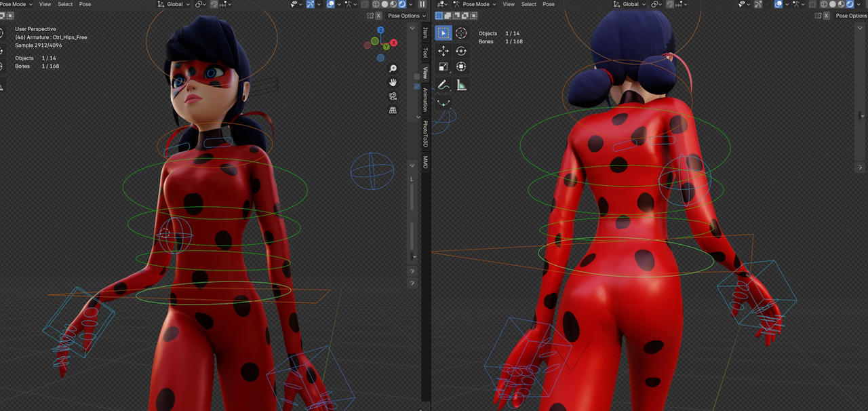Select the Transform tool in right viewport

pos(461,66)
